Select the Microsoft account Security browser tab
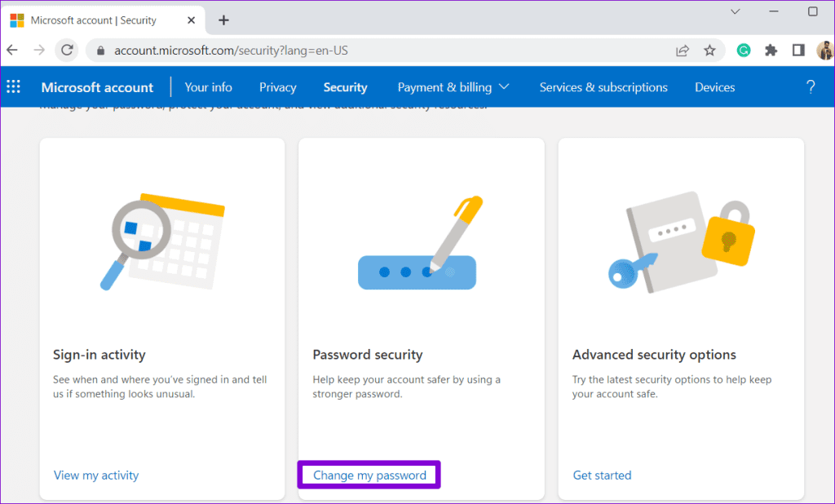Image resolution: width=835 pixels, height=504 pixels. [104, 20]
